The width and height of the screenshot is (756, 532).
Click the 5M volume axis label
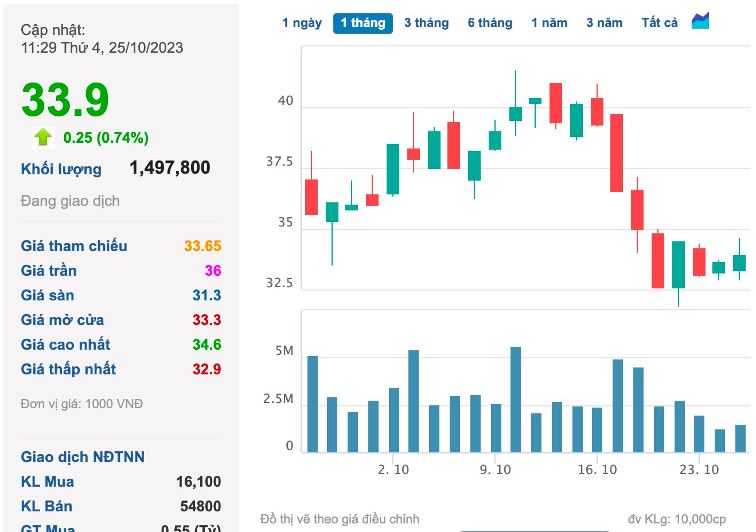coord(285,351)
